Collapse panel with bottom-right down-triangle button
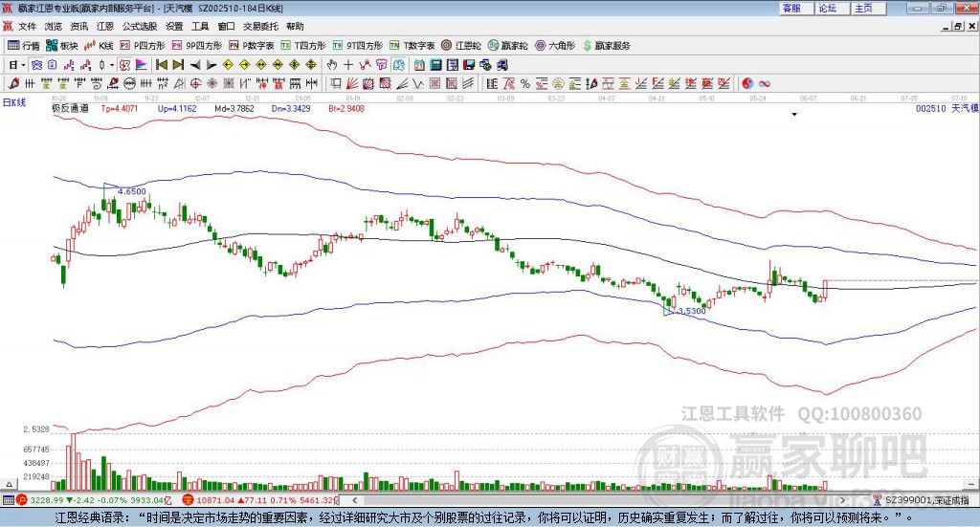The height and width of the screenshot is (527, 980). click(971, 484)
